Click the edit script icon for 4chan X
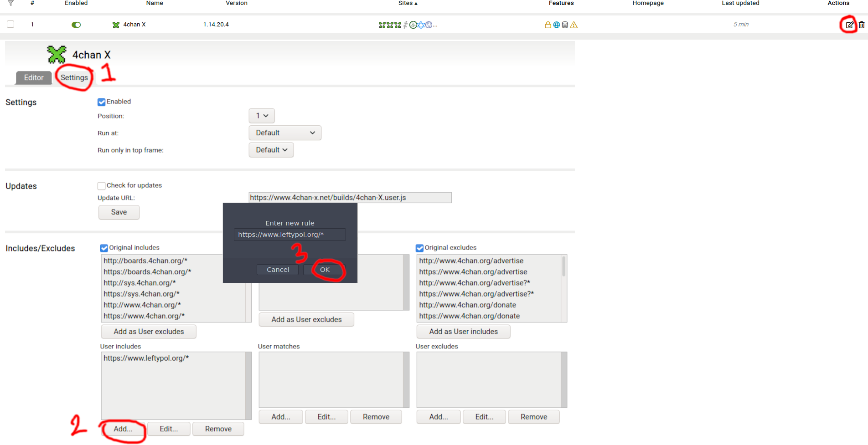Screen dimensions: 868x445 pos(849,25)
